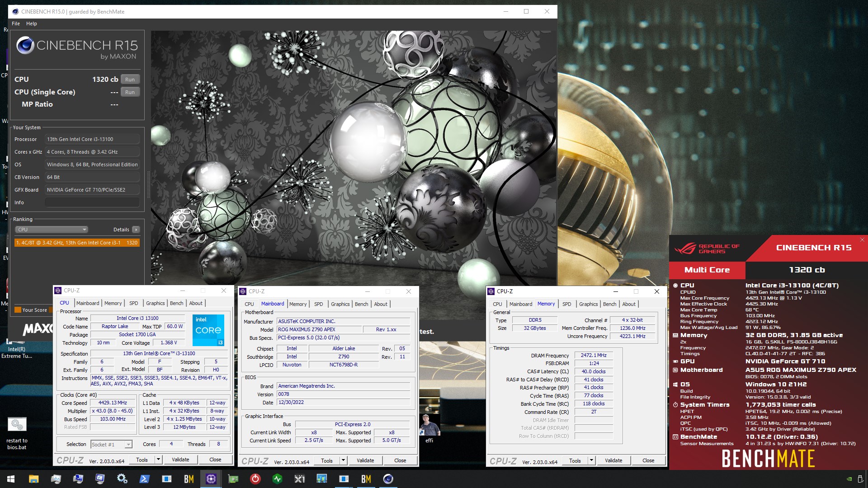Run the CPU multi-core benchmark
Viewport: 868px width, 488px height.
(x=130, y=80)
